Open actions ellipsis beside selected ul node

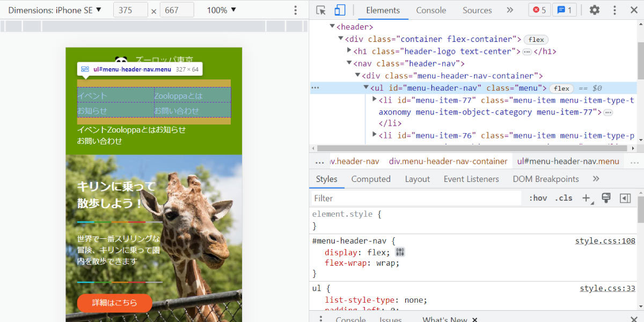(x=315, y=87)
